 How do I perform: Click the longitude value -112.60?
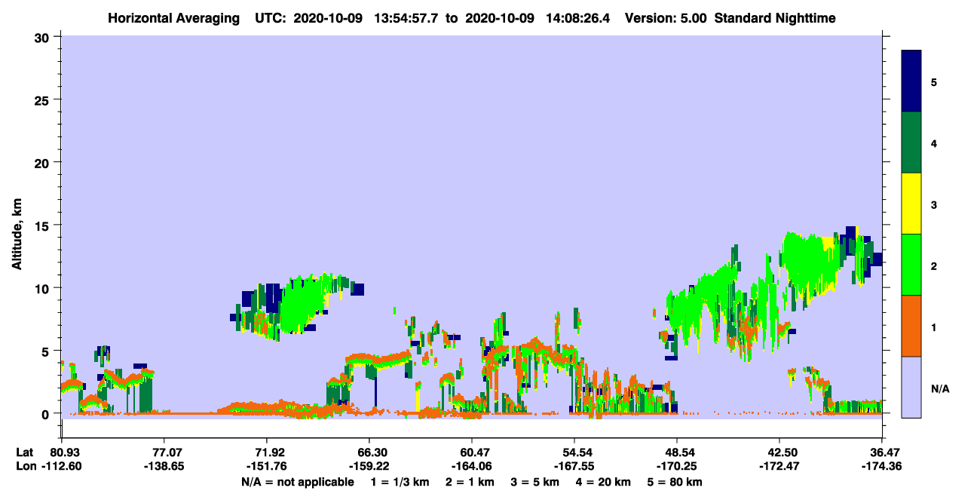tap(62, 466)
